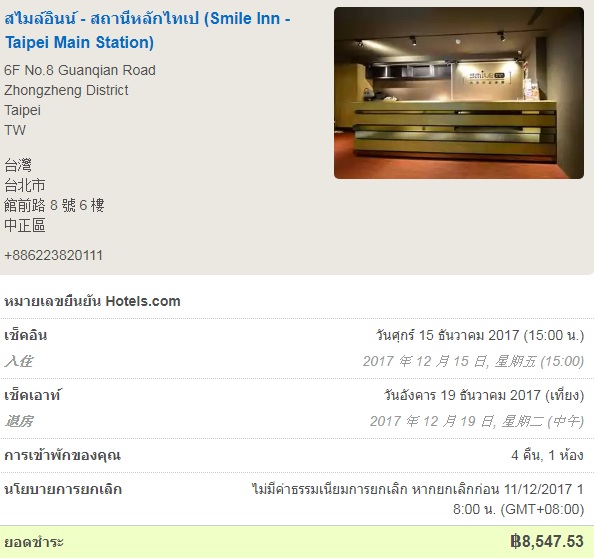The height and width of the screenshot is (559, 594).
Task: Click the เช็คอิน check-in label
Action: point(26,336)
